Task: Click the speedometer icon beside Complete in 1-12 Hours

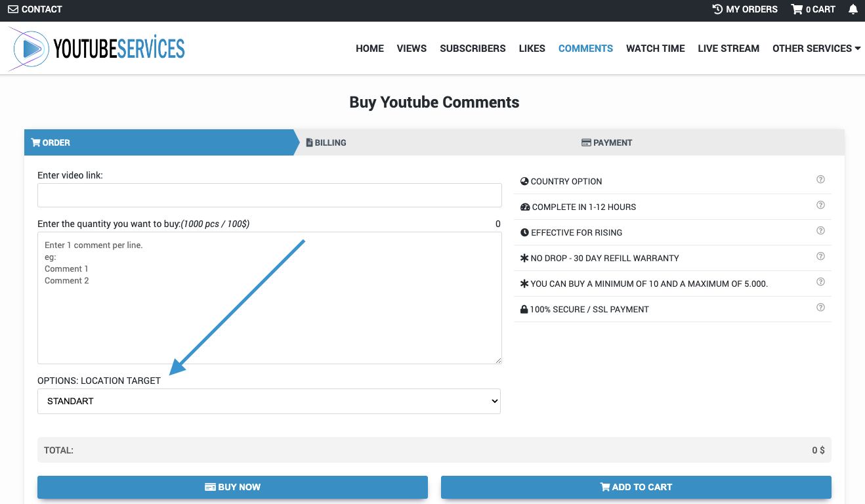Action: pyautogui.click(x=525, y=207)
